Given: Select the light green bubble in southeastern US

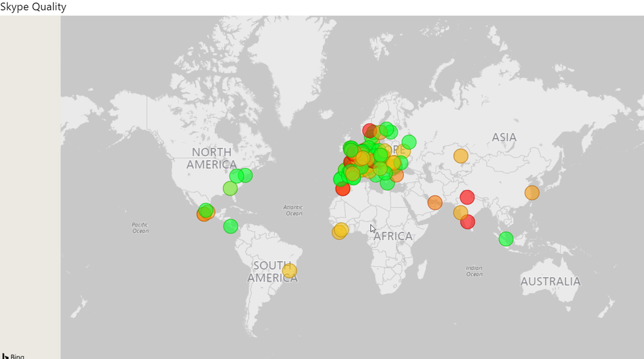Looking at the screenshot, I should point(230,189).
